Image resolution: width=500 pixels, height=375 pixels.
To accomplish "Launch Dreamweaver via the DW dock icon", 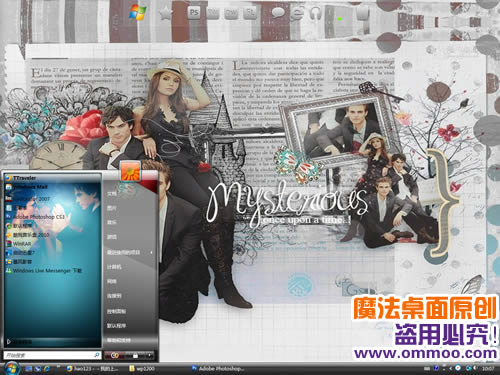I will [x=231, y=13].
